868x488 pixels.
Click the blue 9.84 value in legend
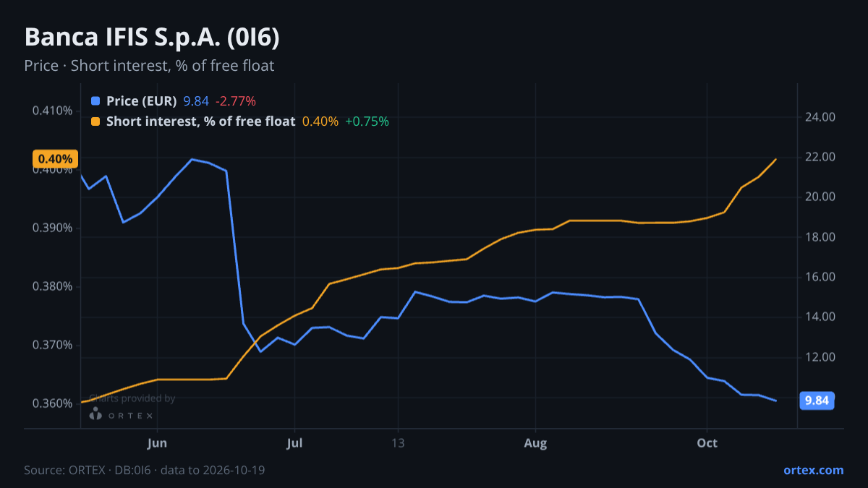point(196,101)
